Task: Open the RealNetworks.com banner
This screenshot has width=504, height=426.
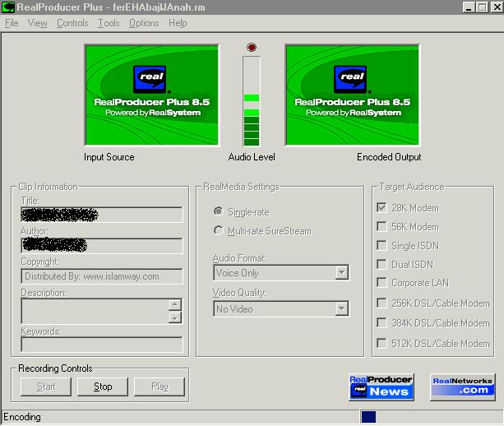Action: tap(463, 387)
